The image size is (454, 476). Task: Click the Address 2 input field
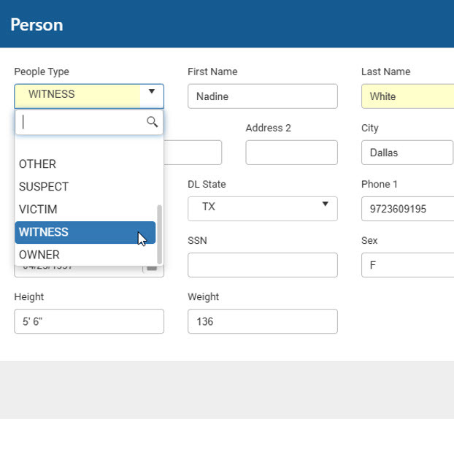(x=291, y=153)
